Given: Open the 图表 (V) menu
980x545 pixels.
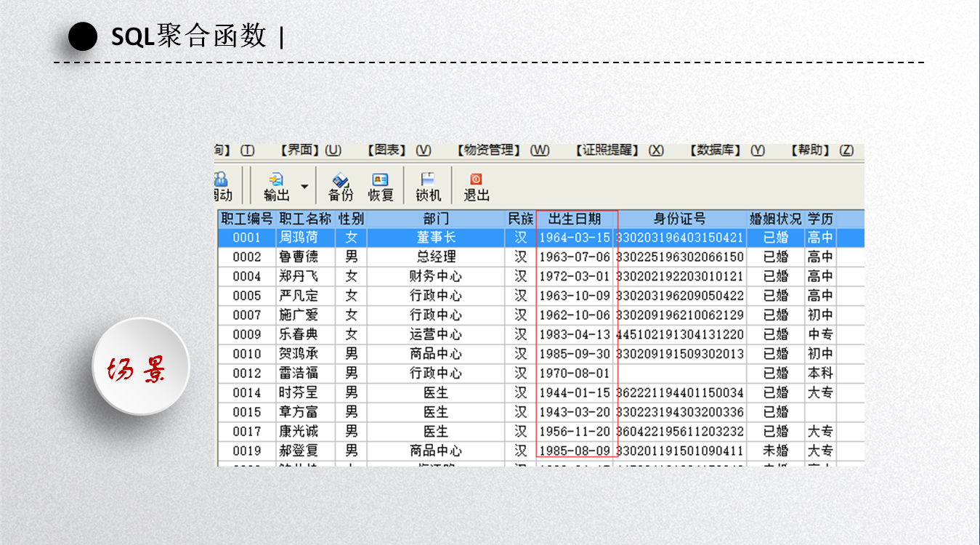Looking at the screenshot, I should pos(399,150).
